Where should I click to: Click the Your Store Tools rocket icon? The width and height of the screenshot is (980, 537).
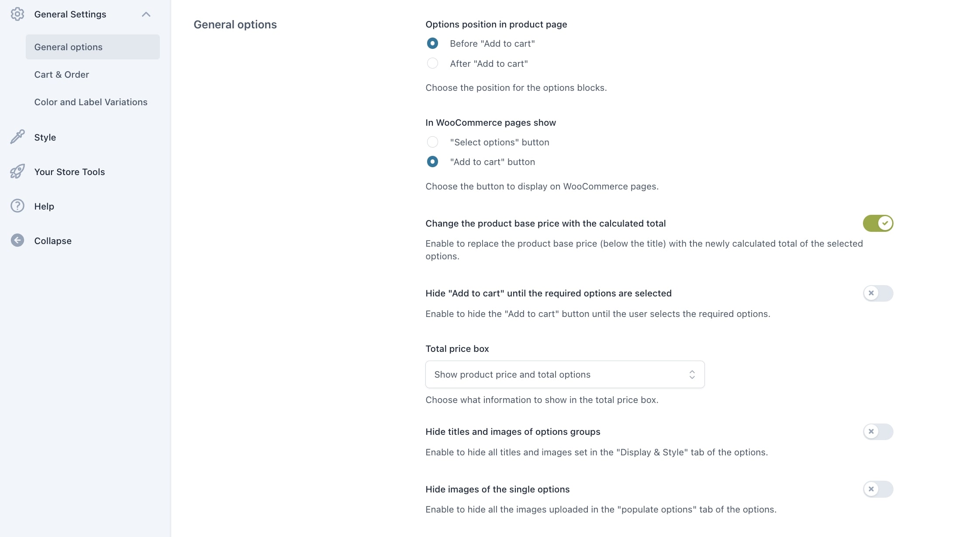(x=17, y=172)
